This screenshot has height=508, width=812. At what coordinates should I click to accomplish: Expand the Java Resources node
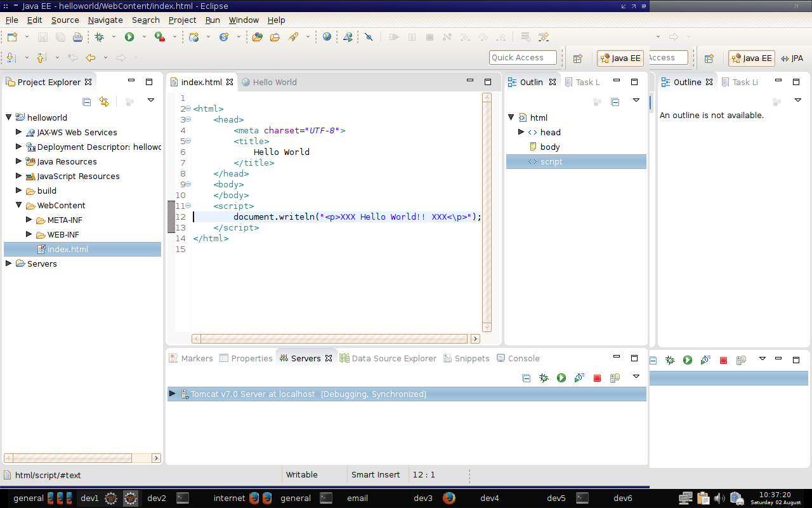(18, 161)
